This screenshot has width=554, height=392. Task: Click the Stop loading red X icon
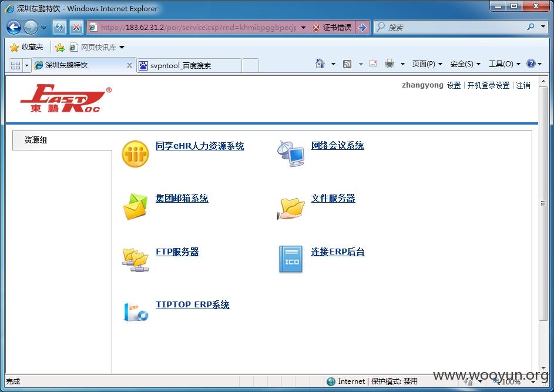(76, 27)
